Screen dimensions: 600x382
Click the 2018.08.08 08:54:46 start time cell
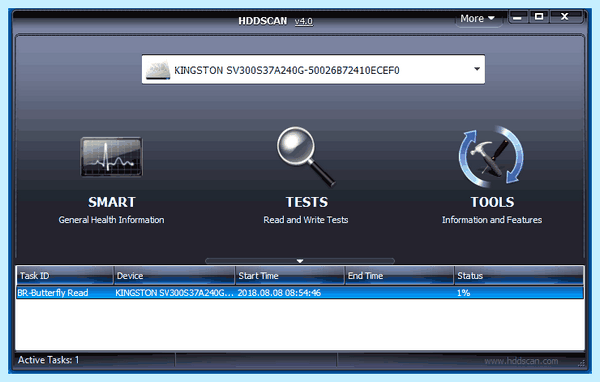pos(279,293)
